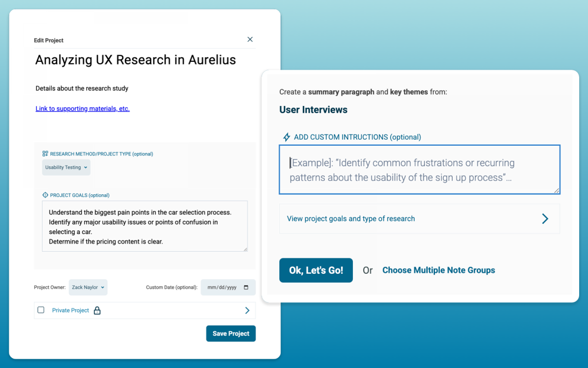
Task: Click the Ok, Let's Go! button
Action: tap(316, 270)
